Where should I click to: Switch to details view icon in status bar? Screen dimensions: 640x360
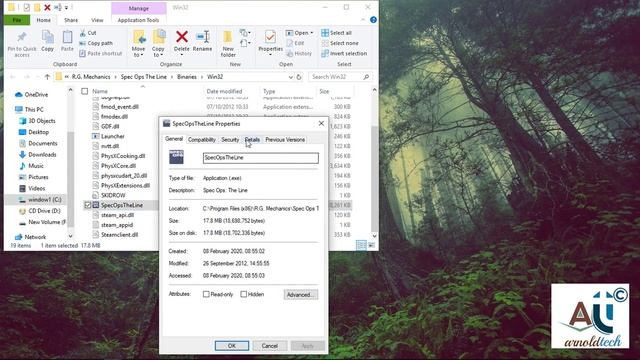[x=361, y=245]
